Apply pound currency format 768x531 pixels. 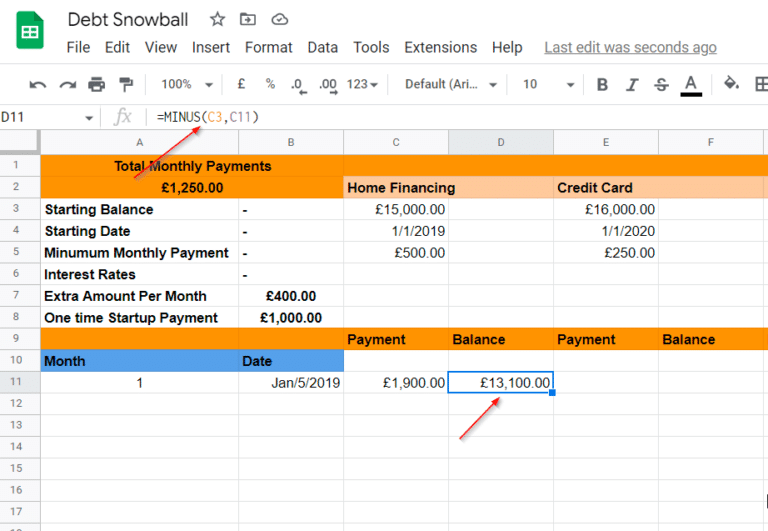pyautogui.click(x=241, y=84)
